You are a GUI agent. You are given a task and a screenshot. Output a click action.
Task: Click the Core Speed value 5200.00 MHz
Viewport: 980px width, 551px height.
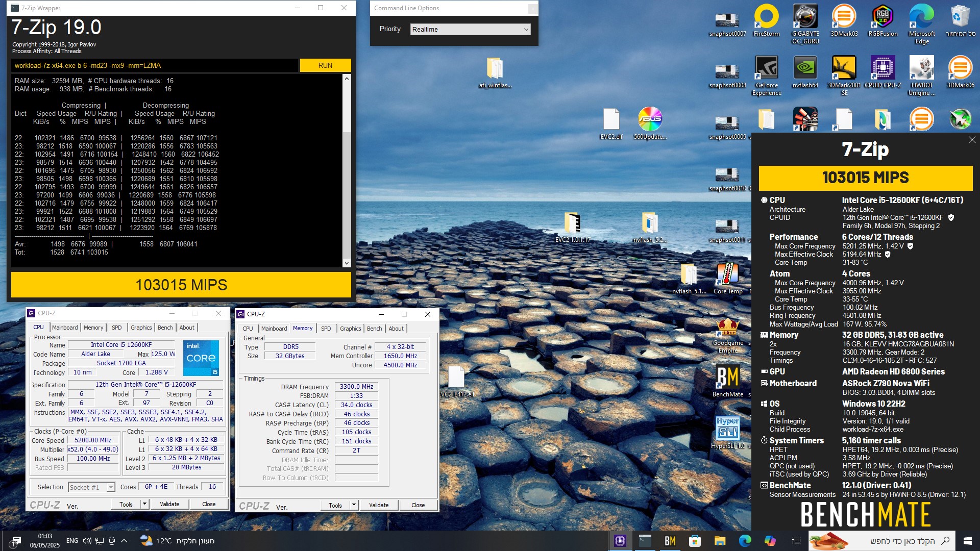click(x=93, y=440)
